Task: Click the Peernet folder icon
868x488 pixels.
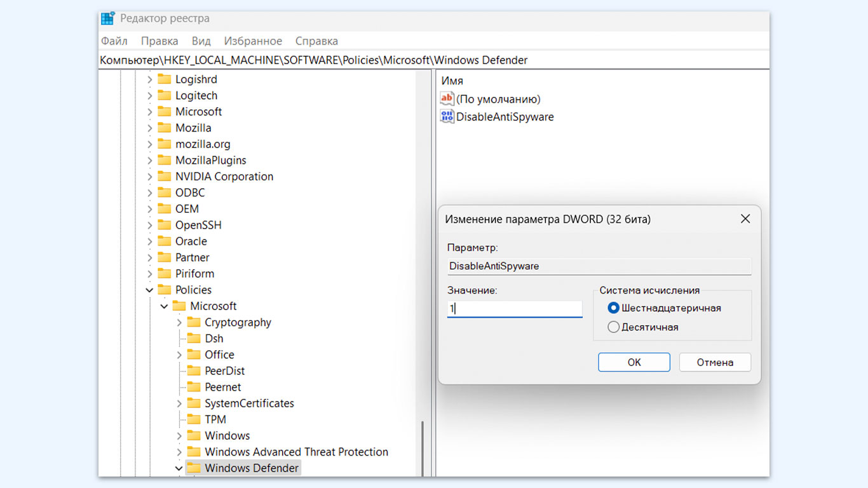Action: (x=194, y=387)
